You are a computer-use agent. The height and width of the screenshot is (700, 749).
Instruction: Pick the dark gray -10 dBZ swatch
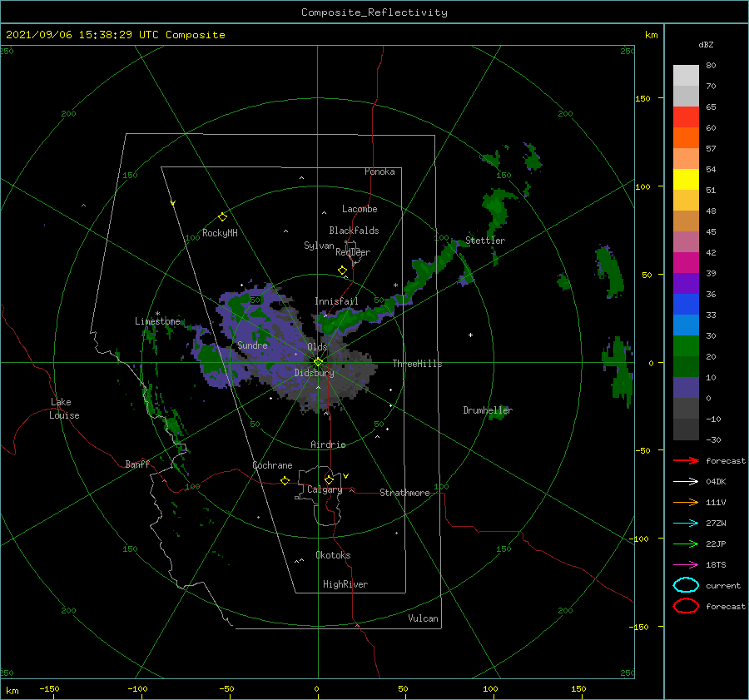click(686, 429)
